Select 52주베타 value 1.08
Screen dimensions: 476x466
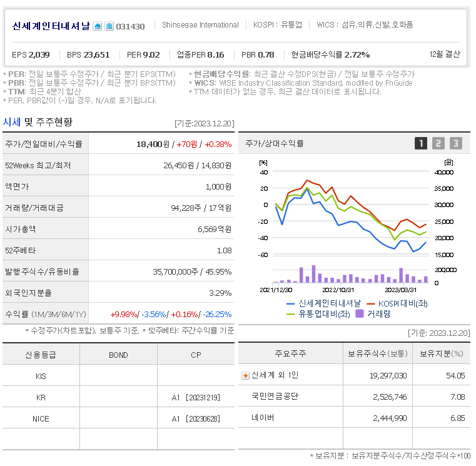pyautogui.click(x=225, y=250)
